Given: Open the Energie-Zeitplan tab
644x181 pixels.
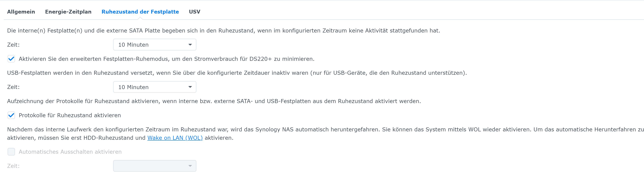Looking at the screenshot, I should (x=68, y=12).
